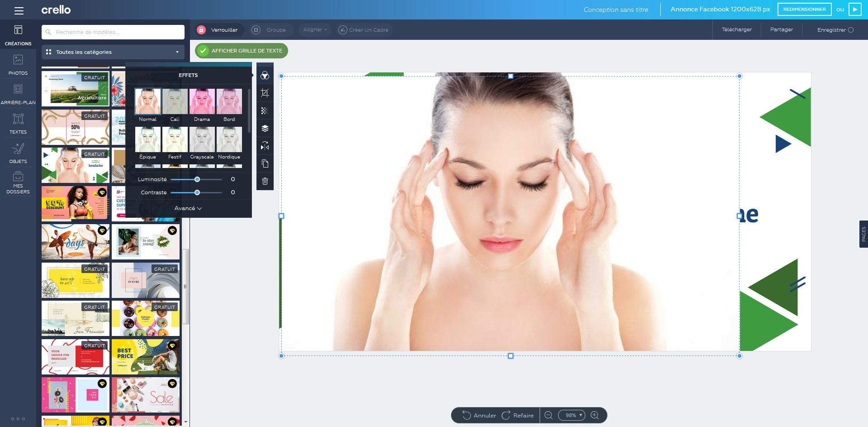Apply the Grayscale effect thumbnail

coord(202,139)
